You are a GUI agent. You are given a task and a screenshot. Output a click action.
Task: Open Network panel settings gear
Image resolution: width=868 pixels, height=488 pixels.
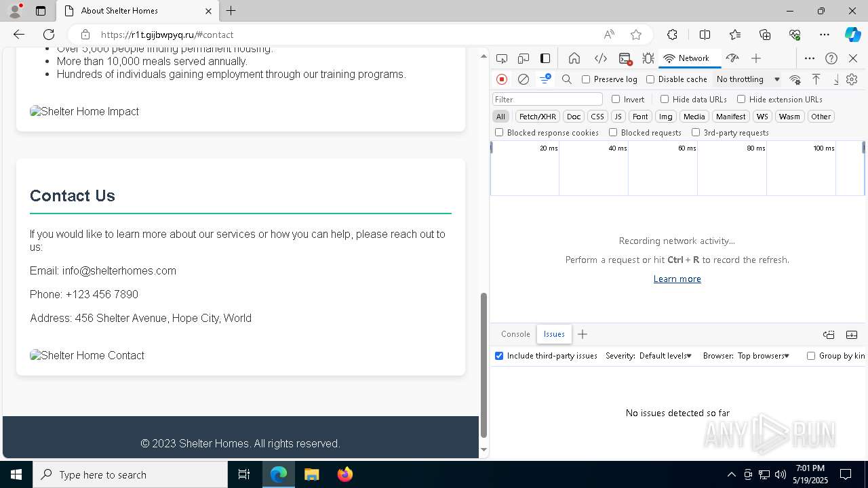(852, 79)
